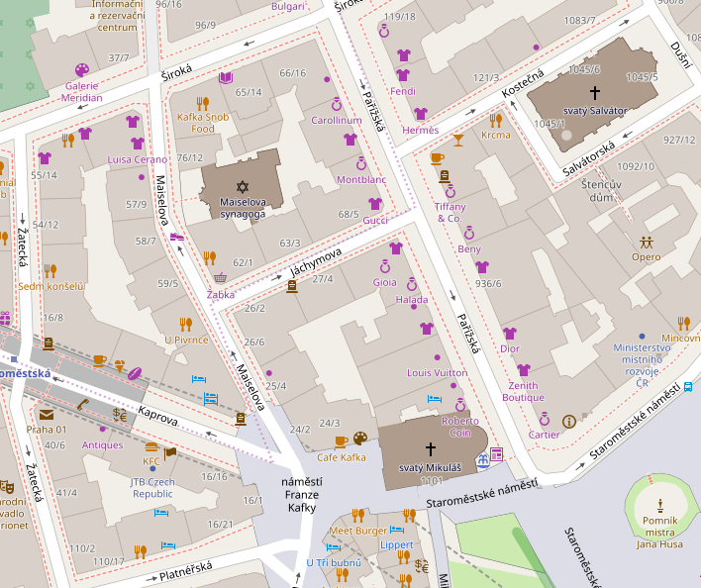This screenshot has width=701, height=588.
Task: Select the U Pivrnce restaurant icon
Action: click(186, 324)
